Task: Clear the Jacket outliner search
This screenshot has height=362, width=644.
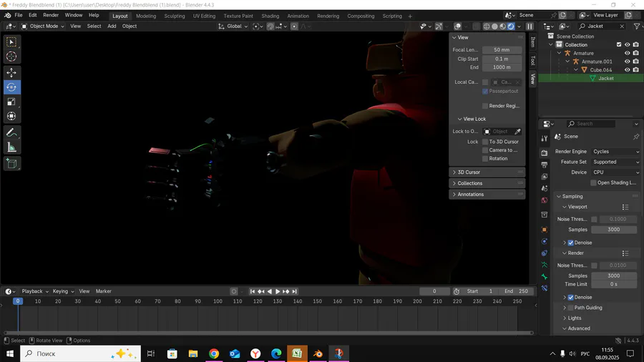Action: click(x=622, y=26)
